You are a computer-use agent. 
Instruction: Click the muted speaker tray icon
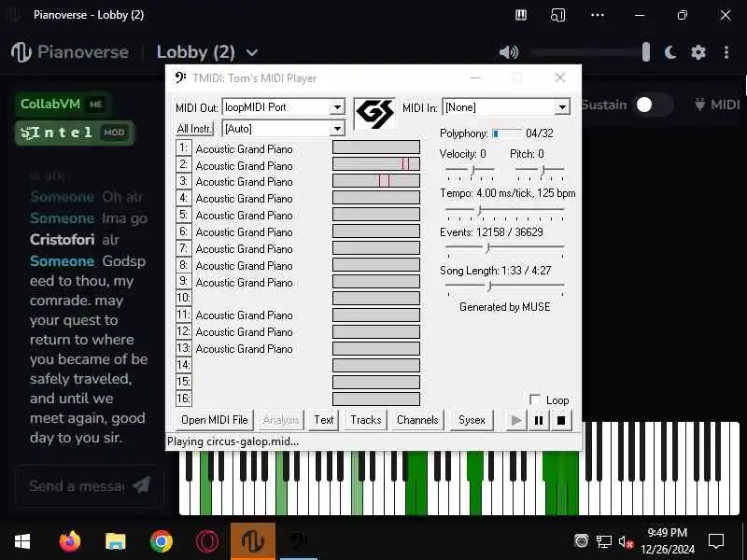pos(626,541)
